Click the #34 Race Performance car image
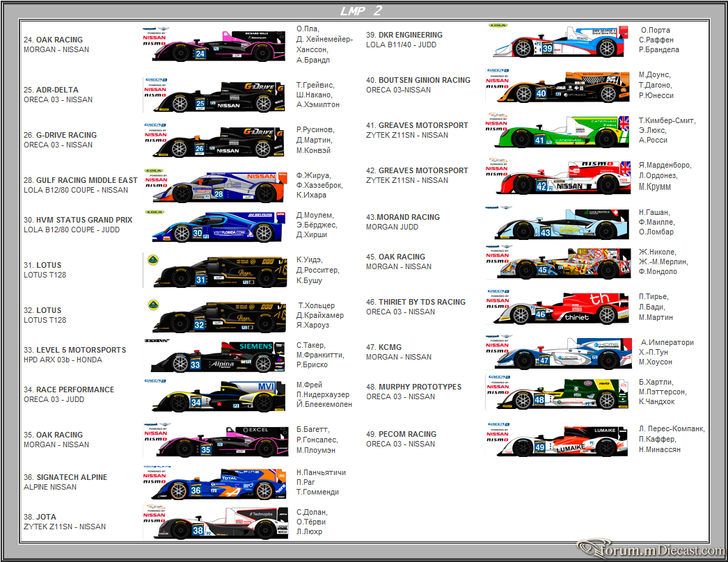Image resolution: width=728 pixels, height=562 pixels. coord(219,396)
